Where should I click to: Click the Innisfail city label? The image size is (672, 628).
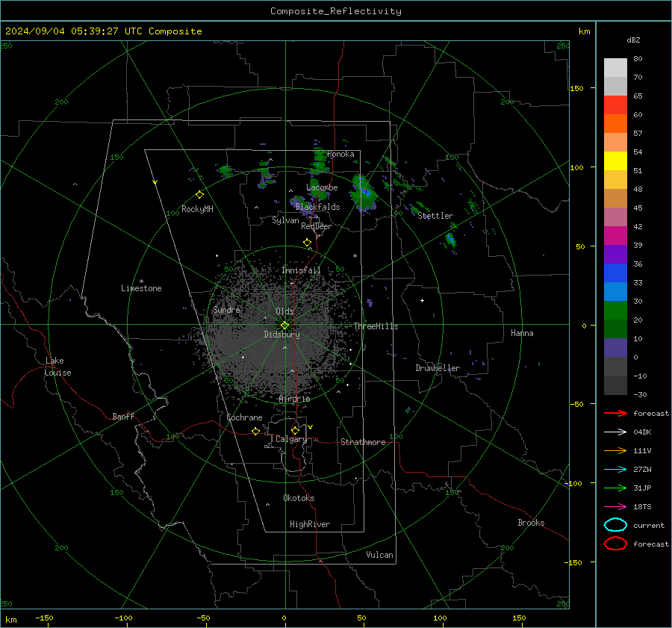301,270
